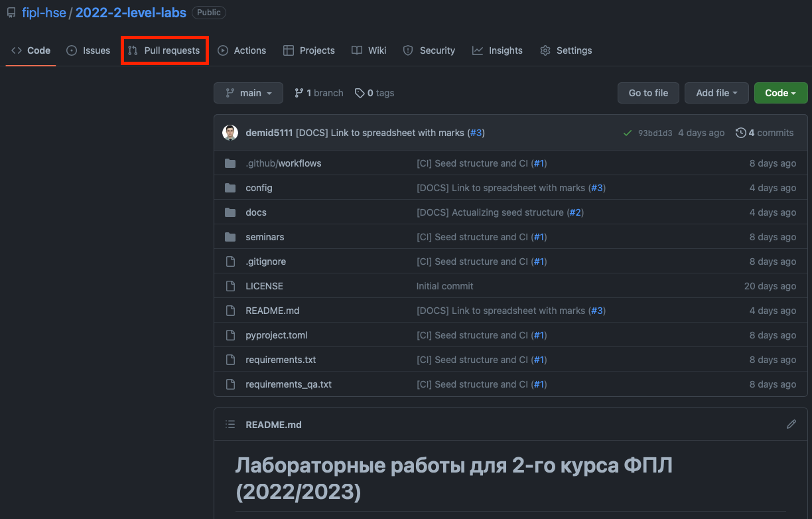812x519 pixels.
Task: Click the Go to file button
Action: pyautogui.click(x=648, y=93)
